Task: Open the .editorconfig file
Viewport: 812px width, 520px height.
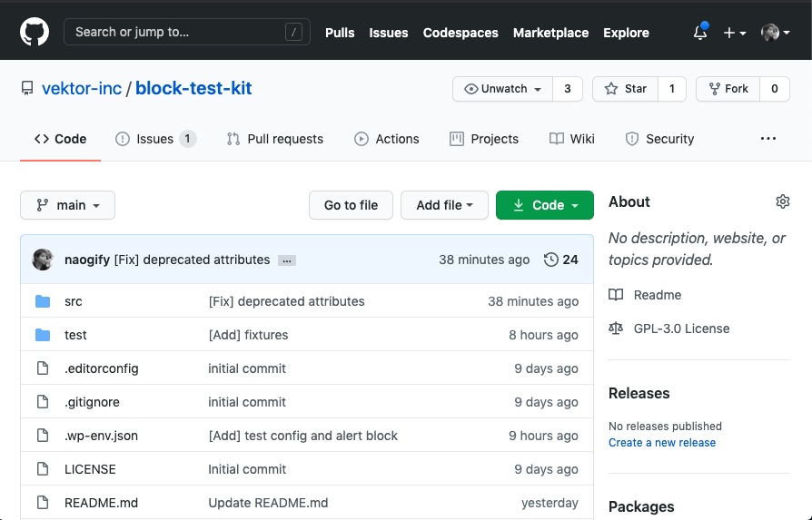Action: pyautogui.click(x=102, y=369)
